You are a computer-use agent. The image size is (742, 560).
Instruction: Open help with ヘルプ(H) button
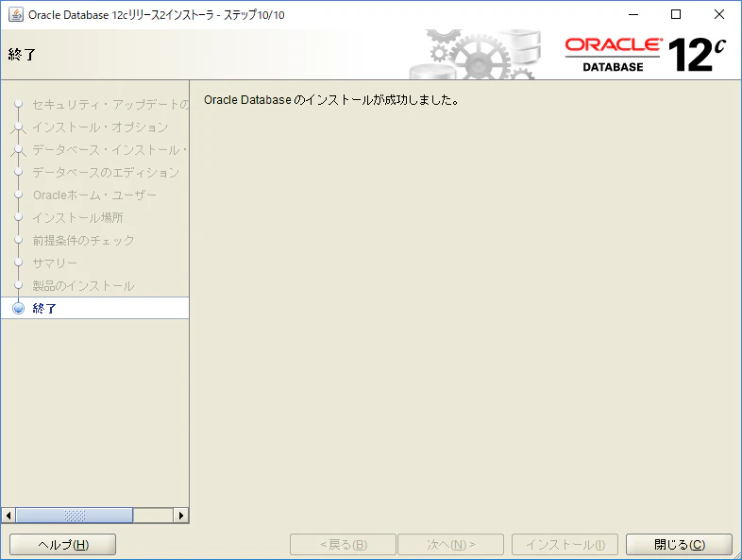tap(63, 544)
